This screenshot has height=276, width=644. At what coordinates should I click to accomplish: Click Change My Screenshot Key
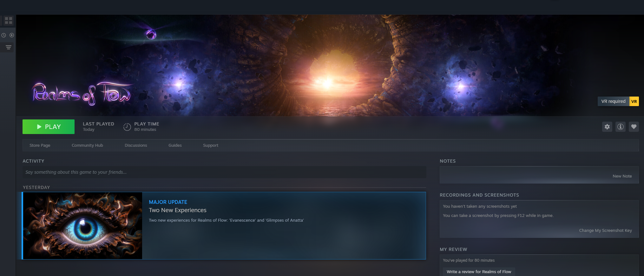tap(605, 230)
